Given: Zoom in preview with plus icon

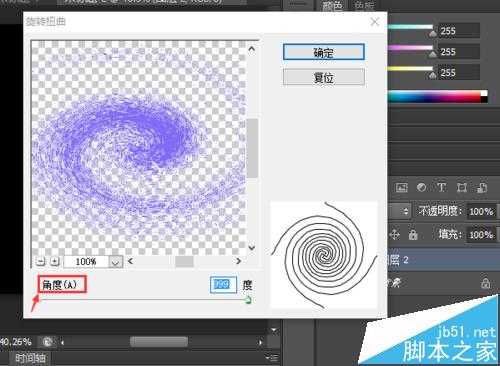Looking at the screenshot, I should click(55, 262).
